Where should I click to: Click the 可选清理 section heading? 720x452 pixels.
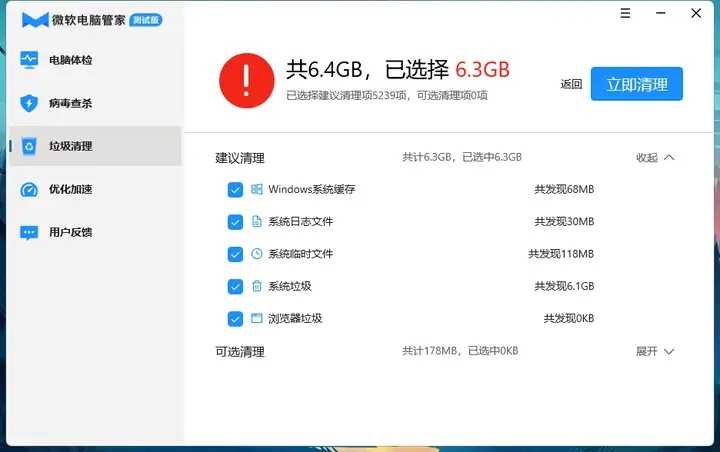point(240,352)
